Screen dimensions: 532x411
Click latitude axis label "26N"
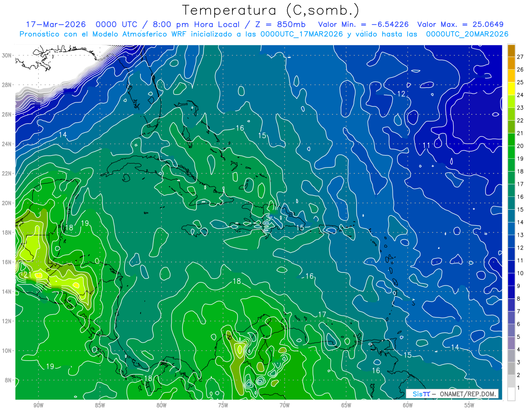(x=7, y=114)
